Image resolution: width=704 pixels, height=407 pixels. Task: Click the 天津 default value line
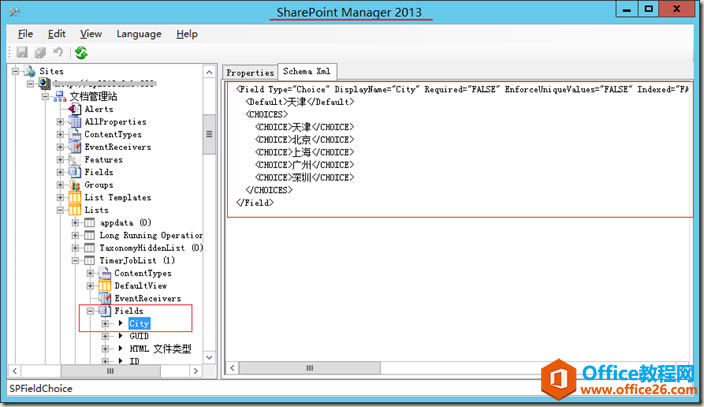coord(300,102)
